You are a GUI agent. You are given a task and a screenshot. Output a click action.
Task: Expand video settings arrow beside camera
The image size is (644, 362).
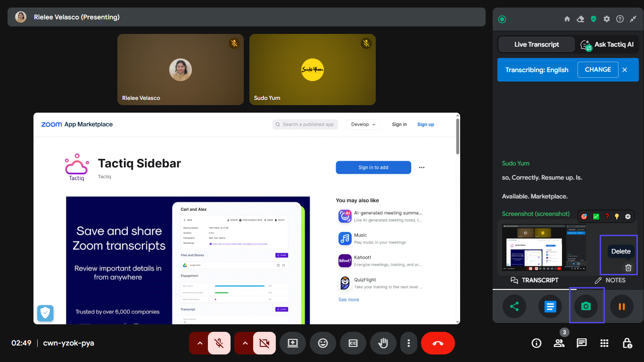coord(245,343)
